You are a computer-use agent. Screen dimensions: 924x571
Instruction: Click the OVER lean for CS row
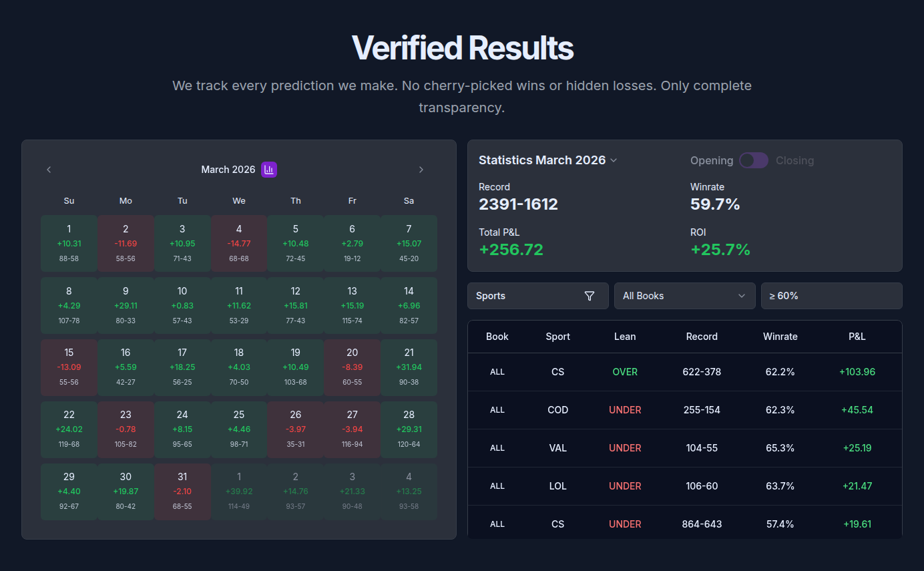pos(625,371)
